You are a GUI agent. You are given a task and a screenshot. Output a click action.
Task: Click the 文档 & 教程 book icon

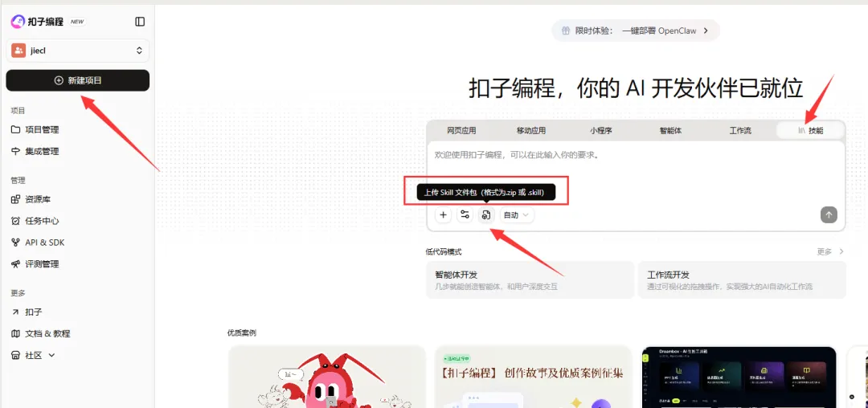[15, 333]
